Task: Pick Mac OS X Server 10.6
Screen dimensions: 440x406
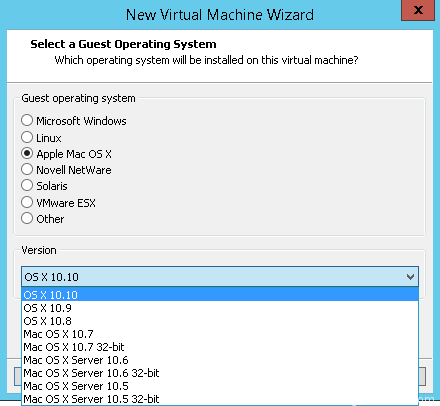Action: (x=220, y=360)
